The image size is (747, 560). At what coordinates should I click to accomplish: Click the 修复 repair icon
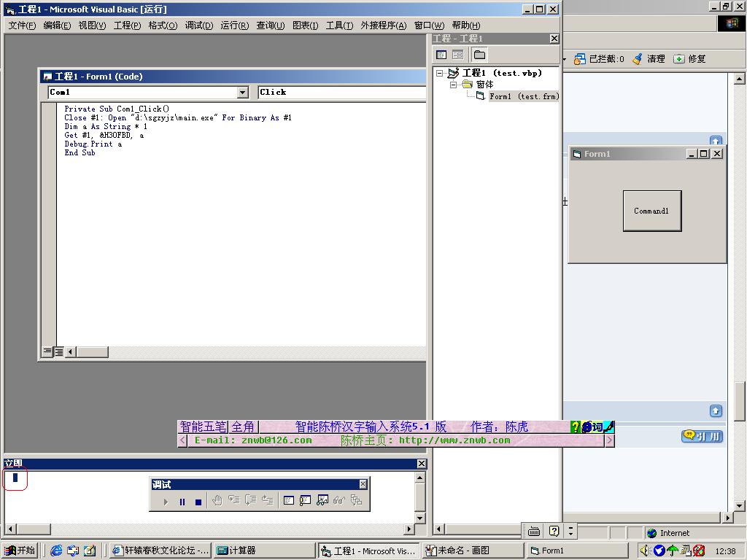coord(679,59)
